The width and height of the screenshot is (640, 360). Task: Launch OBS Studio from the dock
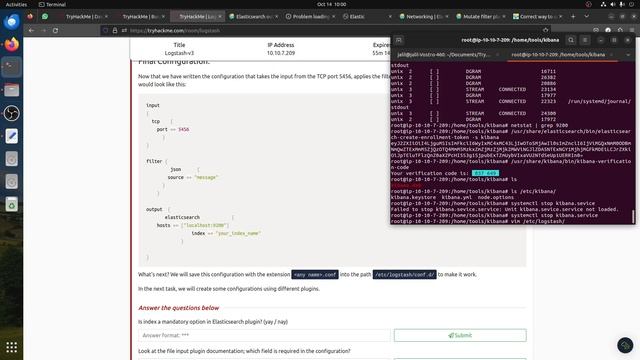click(11, 113)
